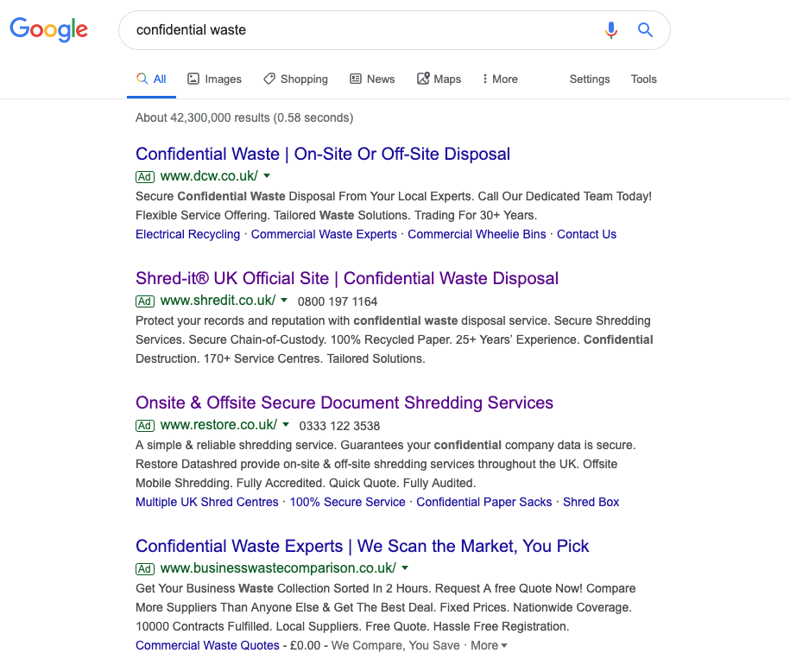This screenshot has width=790, height=672.
Task: Open Contact Us sitelink
Action: point(586,234)
